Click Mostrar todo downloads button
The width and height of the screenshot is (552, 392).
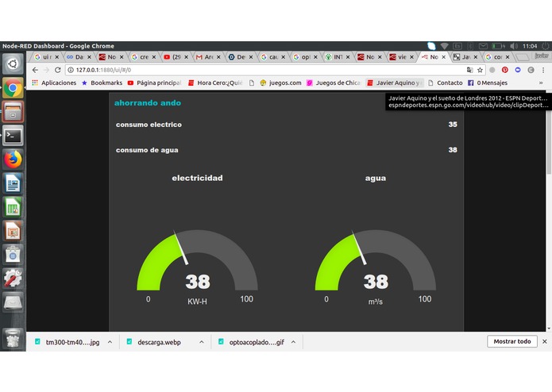coord(511,341)
